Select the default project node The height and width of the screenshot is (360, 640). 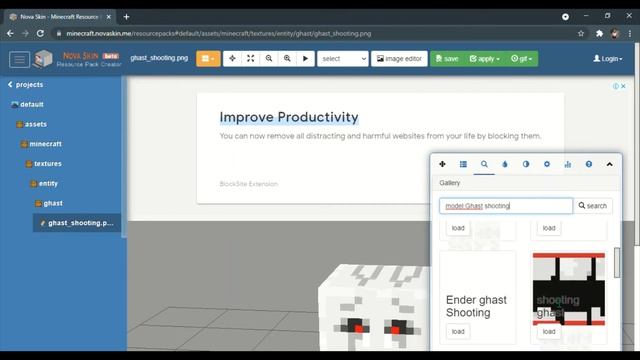27,104
